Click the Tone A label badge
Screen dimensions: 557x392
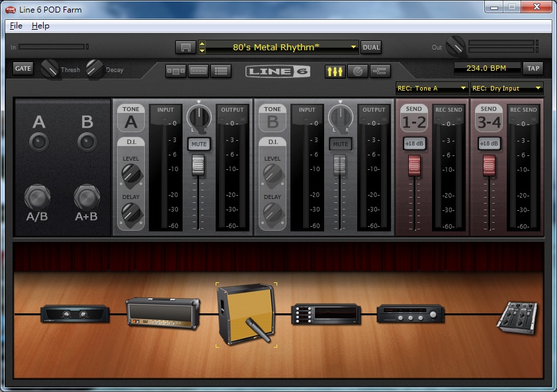tap(131, 118)
